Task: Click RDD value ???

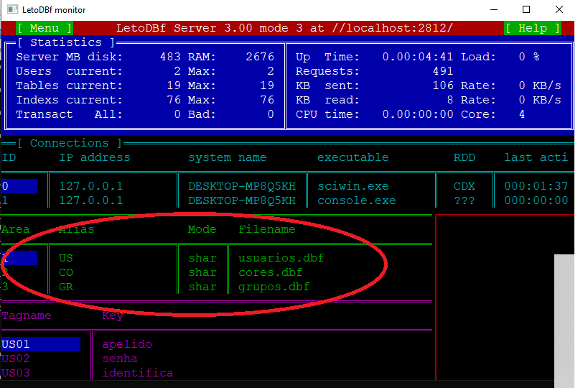Action: (465, 200)
